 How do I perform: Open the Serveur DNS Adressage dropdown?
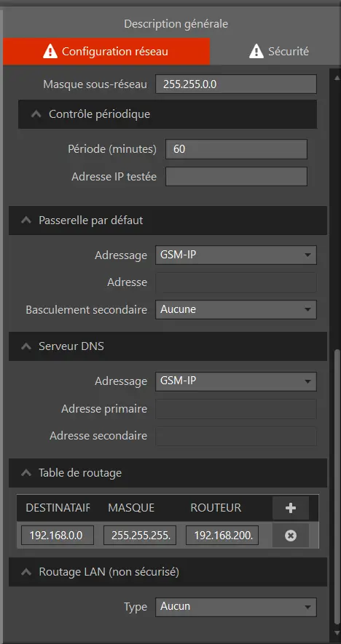pos(235,381)
